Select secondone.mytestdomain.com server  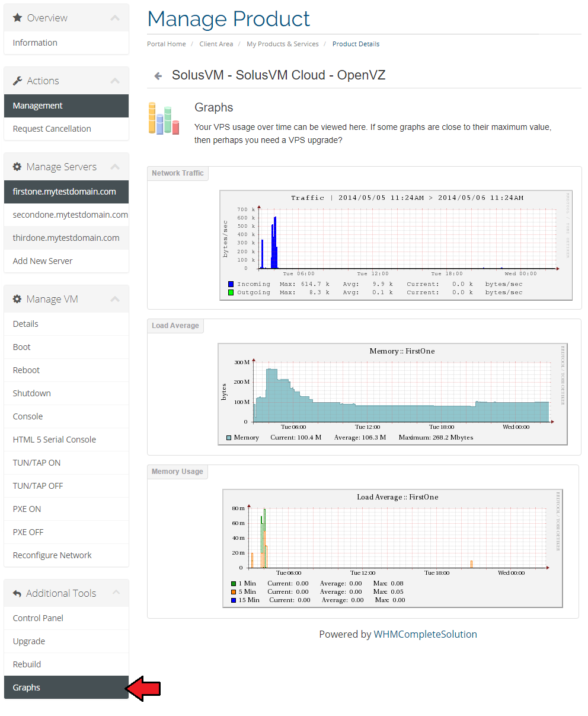(66, 215)
